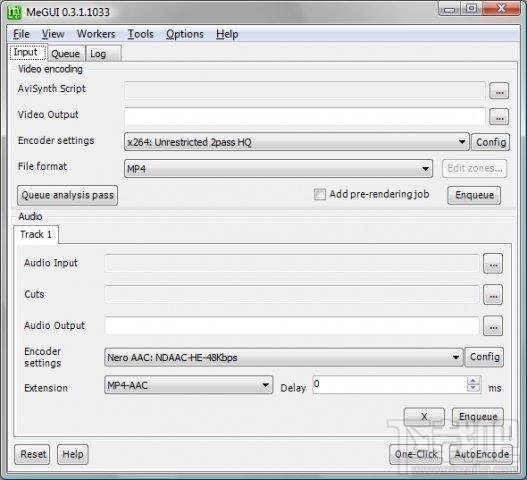This screenshot has width=527, height=480.
Task: Open the File menu
Action: click(22, 34)
